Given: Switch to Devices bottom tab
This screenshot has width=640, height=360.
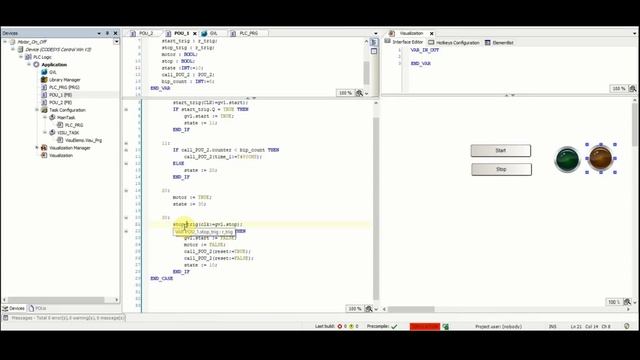Looking at the screenshot, I should click(13, 309).
